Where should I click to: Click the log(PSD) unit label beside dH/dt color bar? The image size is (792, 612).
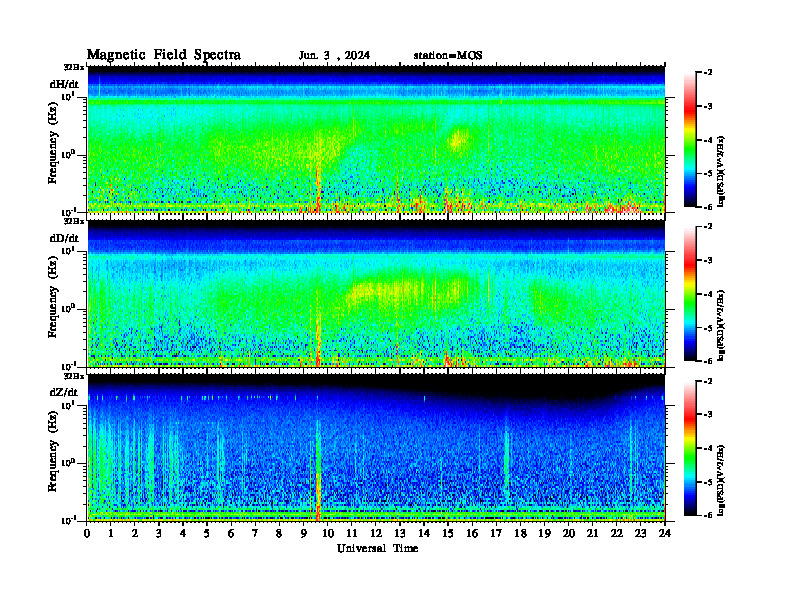(x=721, y=171)
